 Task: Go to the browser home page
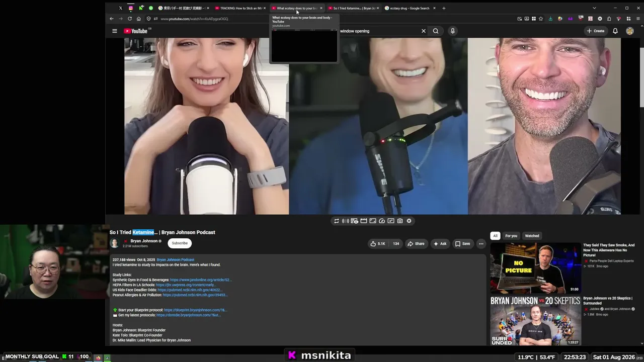(x=139, y=19)
